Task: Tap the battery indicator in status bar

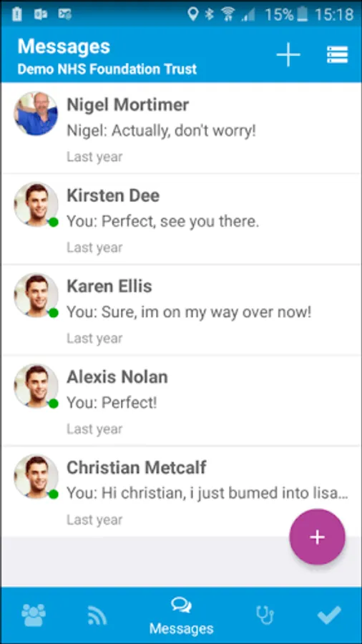Action: (302, 14)
